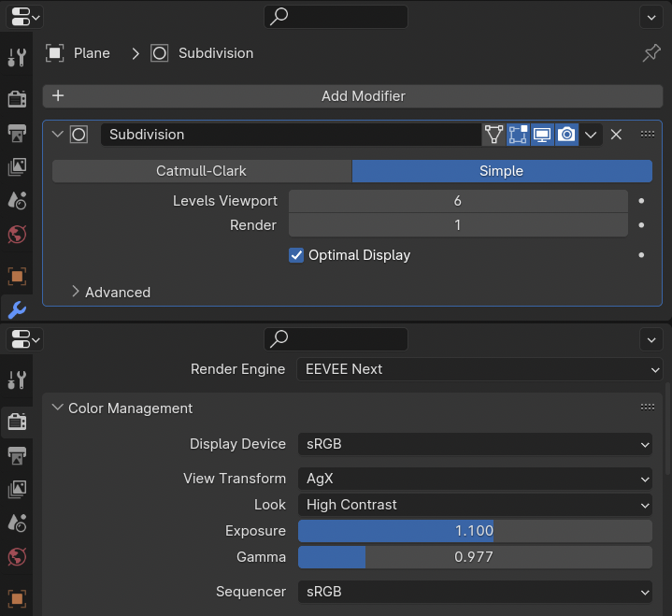Toggle On Cage modifier display
672x616 pixels.
click(493, 135)
